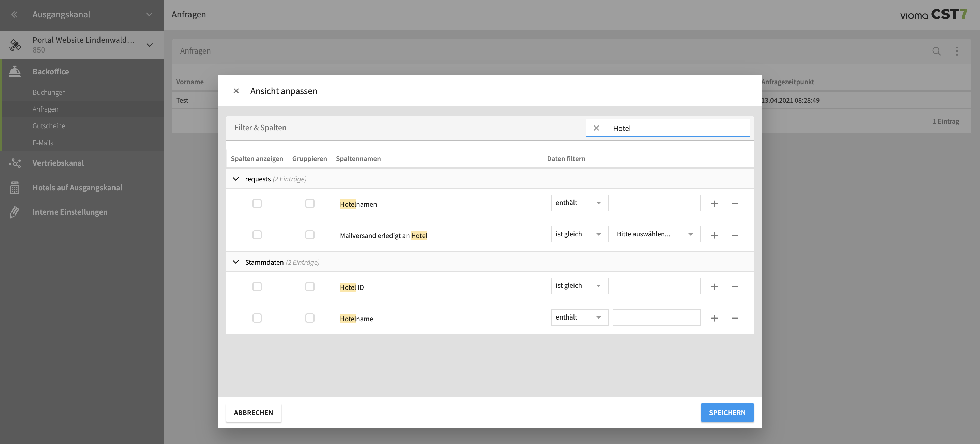Collapse the requests group
Screen dimensions: 980x444
(x=235, y=179)
